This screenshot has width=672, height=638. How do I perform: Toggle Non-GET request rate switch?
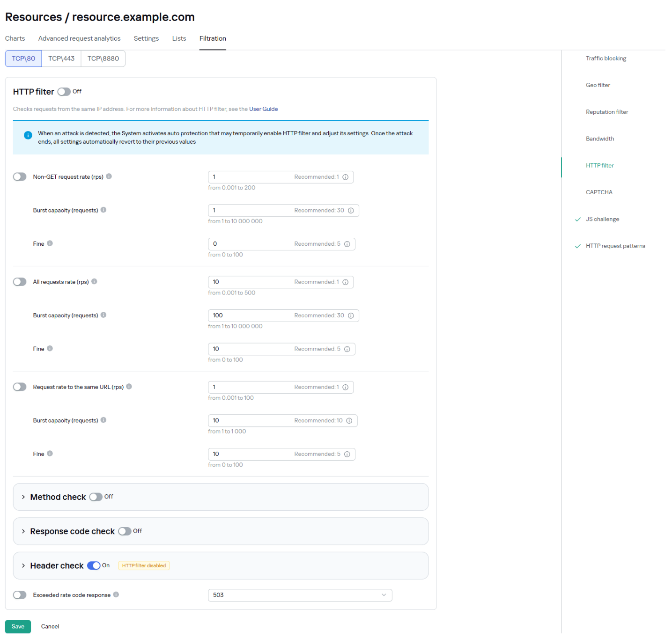coord(20,176)
